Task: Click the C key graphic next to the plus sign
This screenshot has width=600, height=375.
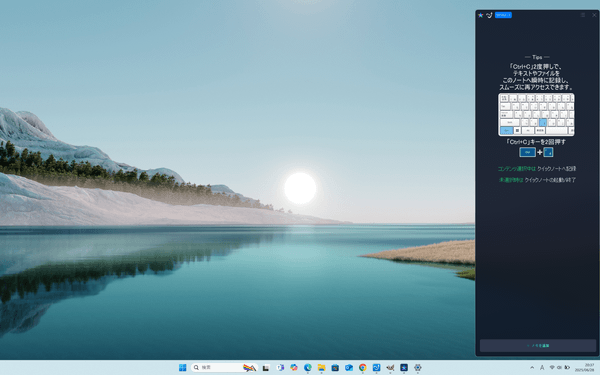Action: click(x=548, y=152)
